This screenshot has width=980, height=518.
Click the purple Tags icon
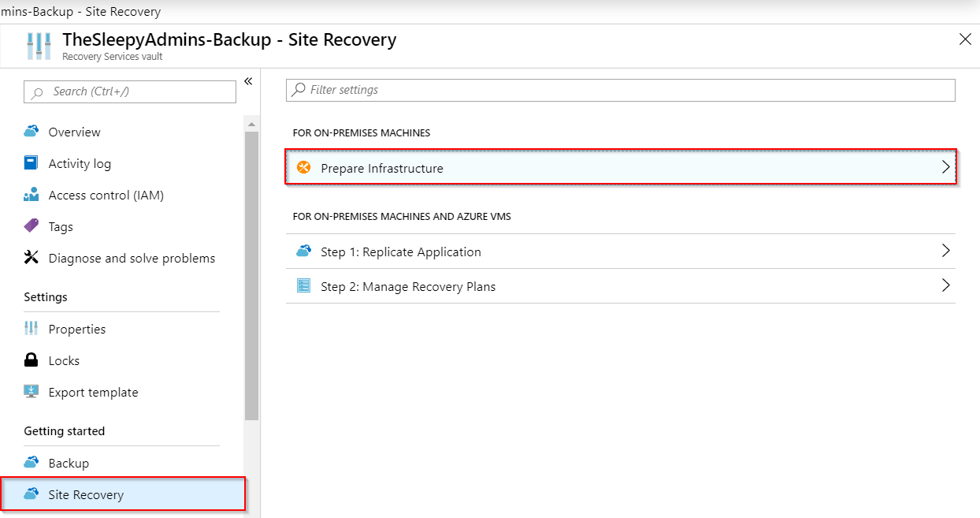pyautogui.click(x=32, y=226)
